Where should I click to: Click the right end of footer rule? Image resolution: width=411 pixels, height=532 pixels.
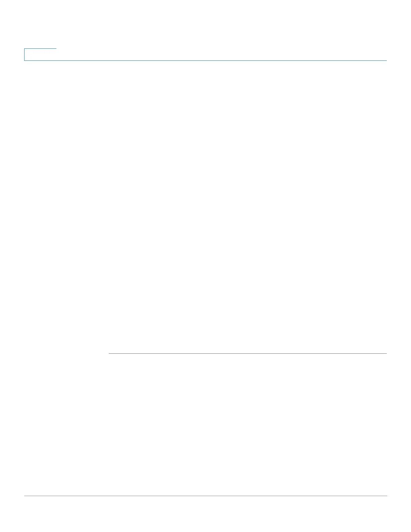pyautogui.click(x=385, y=496)
